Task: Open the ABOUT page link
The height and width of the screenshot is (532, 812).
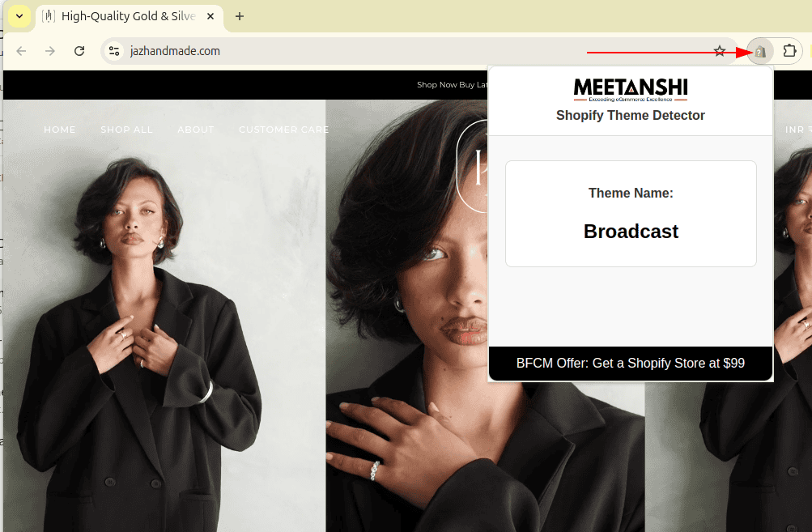Action: tap(196, 130)
